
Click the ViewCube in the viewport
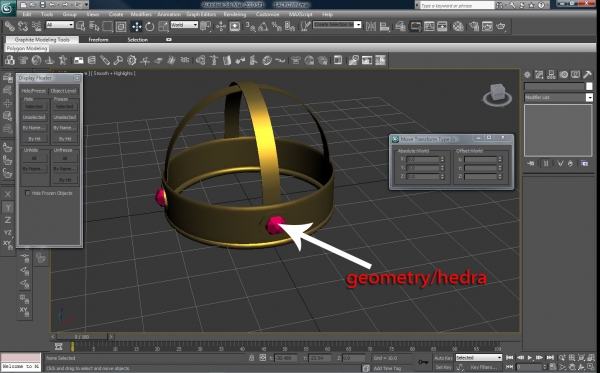click(497, 94)
